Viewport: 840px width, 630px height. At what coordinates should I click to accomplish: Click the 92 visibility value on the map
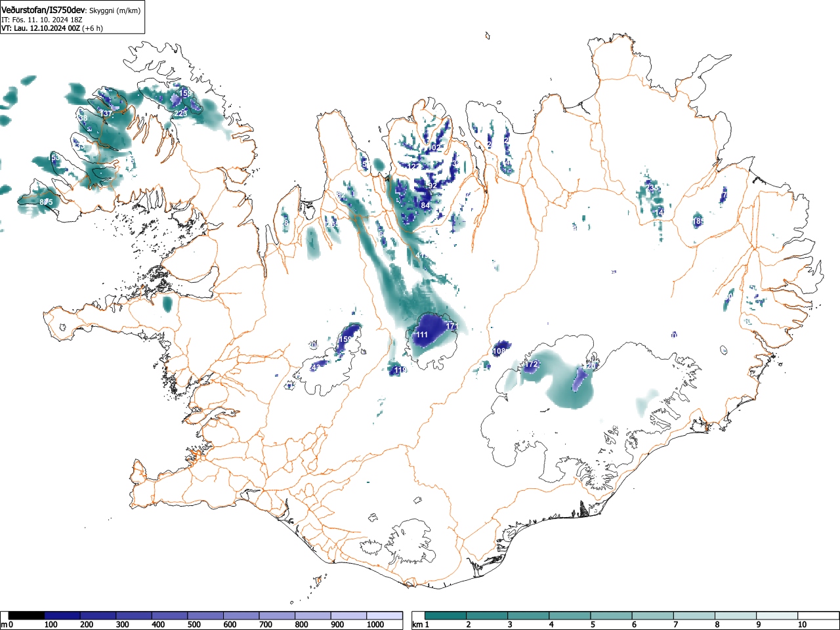click(432, 186)
